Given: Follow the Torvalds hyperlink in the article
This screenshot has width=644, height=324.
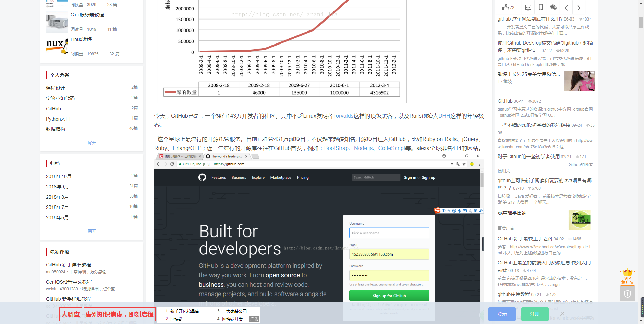Looking at the screenshot, I should (343, 116).
